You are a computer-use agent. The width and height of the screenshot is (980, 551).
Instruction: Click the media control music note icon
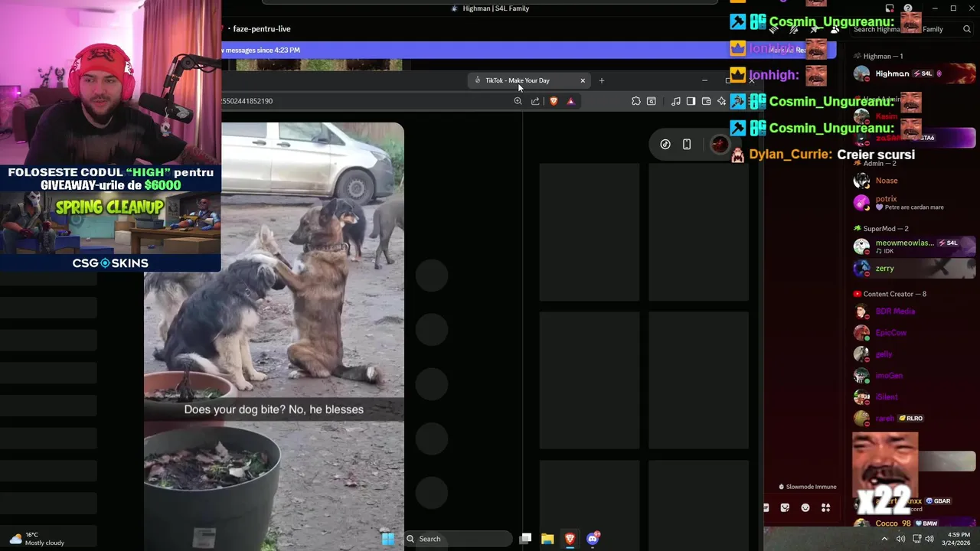pos(675,101)
